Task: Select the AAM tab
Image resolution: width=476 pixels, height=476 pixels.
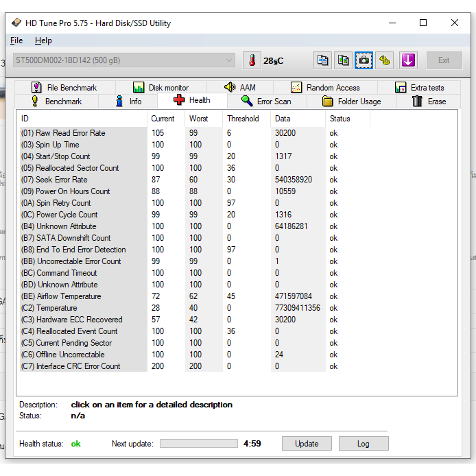Action: 240,88
